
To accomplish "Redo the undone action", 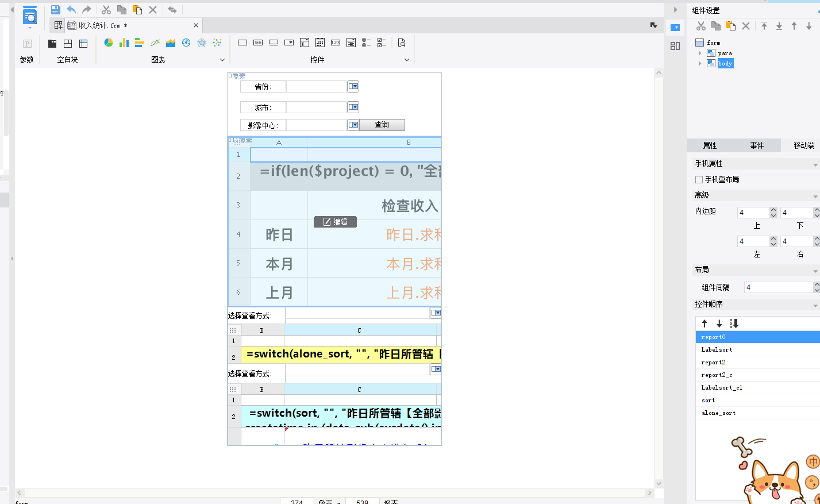I will [x=87, y=10].
